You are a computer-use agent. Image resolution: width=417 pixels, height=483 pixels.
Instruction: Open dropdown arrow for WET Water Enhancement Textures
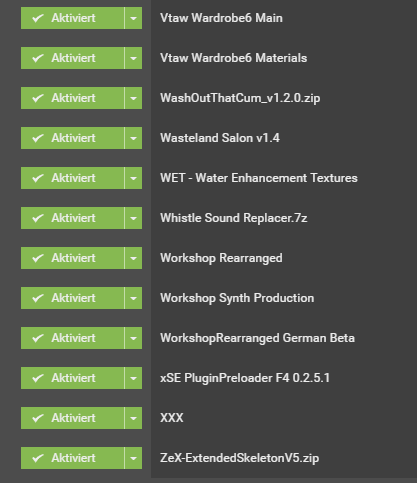click(x=133, y=178)
